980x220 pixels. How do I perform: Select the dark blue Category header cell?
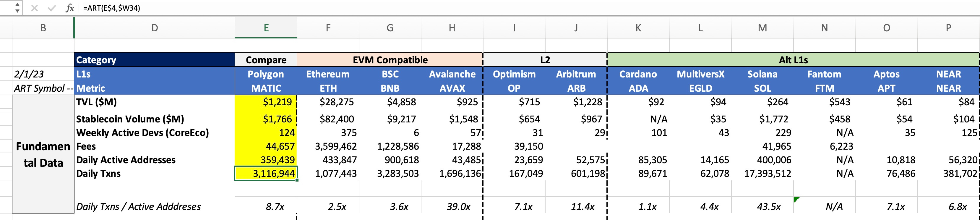point(155,60)
